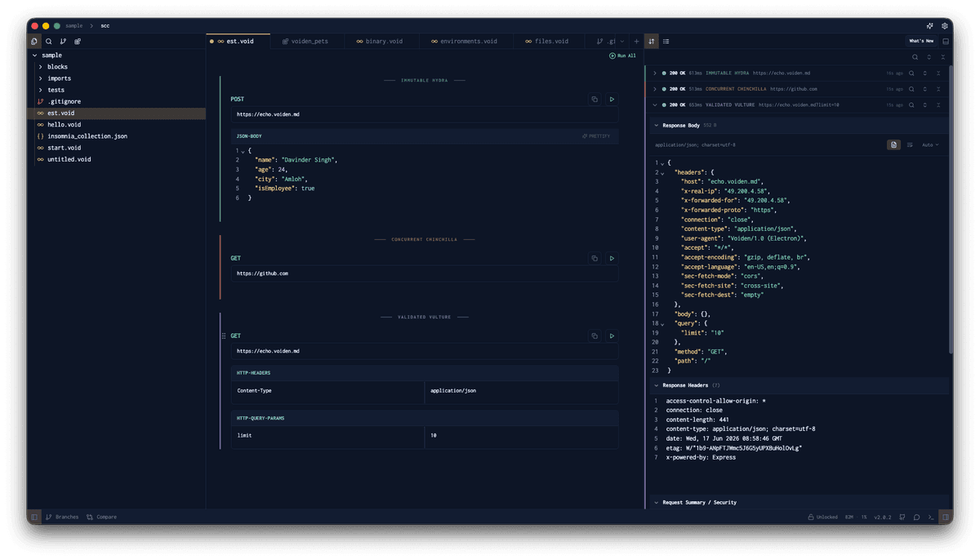Switch to the files.void tab
Viewport: 980px width, 560px height.
(x=547, y=41)
